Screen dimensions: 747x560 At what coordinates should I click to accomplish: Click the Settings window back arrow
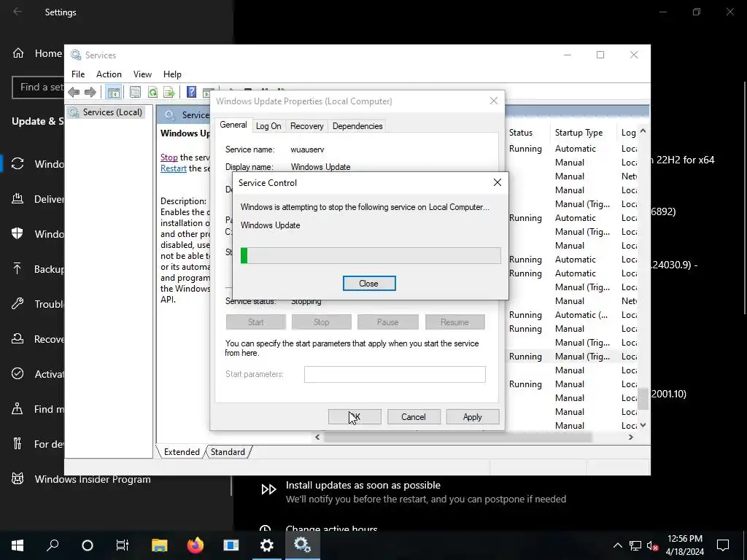click(x=18, y=12)
